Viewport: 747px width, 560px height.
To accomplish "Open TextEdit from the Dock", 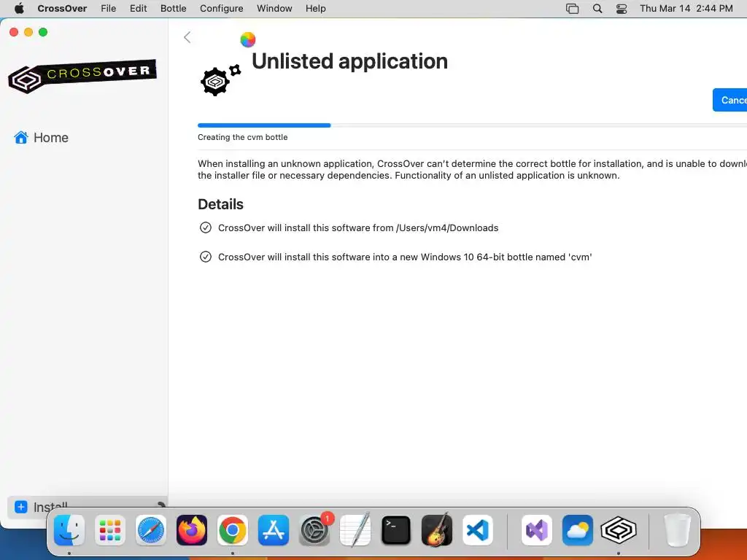I will (x=355, y=530).
